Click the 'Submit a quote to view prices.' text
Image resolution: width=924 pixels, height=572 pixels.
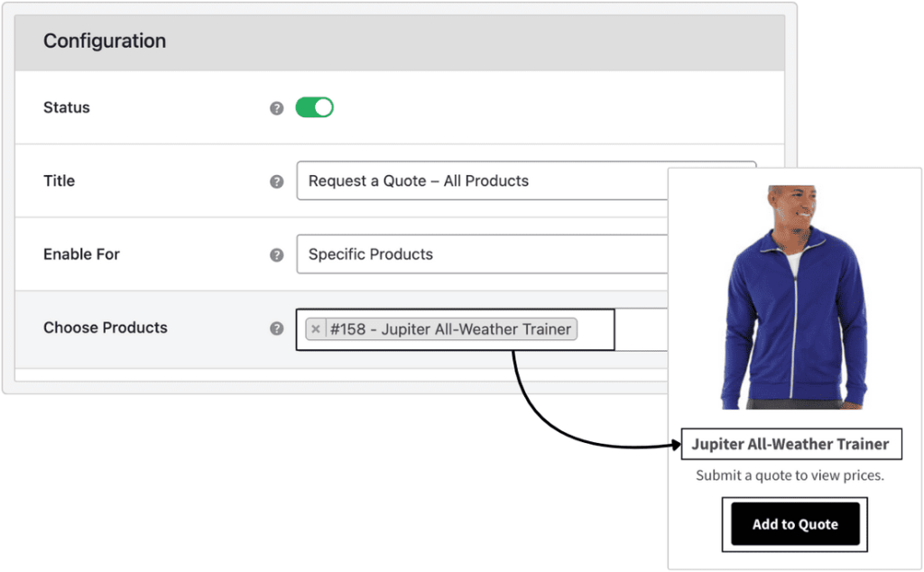tap(790, 475)
